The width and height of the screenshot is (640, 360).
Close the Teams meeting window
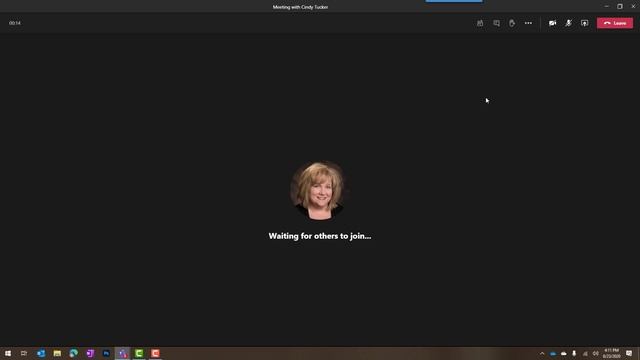(x=633, y=6)
